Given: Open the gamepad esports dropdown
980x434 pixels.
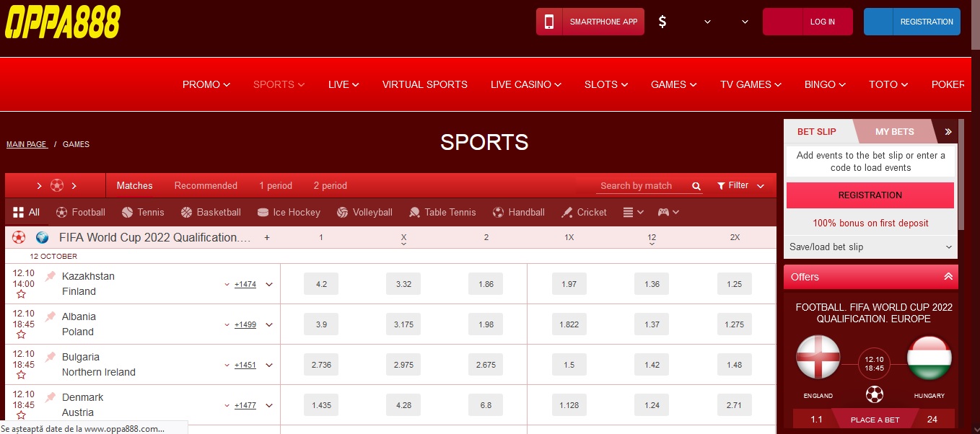Looking at the screenshot, I should click(668, 212).
